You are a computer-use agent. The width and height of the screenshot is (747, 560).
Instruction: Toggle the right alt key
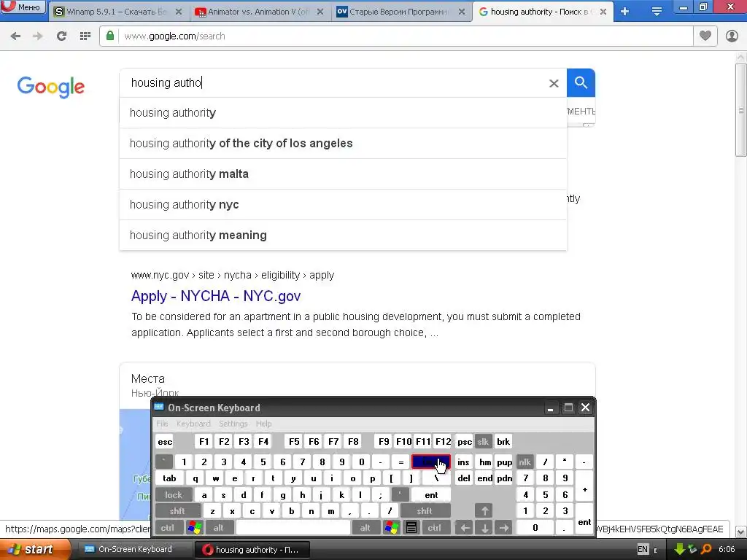[x=365, y=528]
